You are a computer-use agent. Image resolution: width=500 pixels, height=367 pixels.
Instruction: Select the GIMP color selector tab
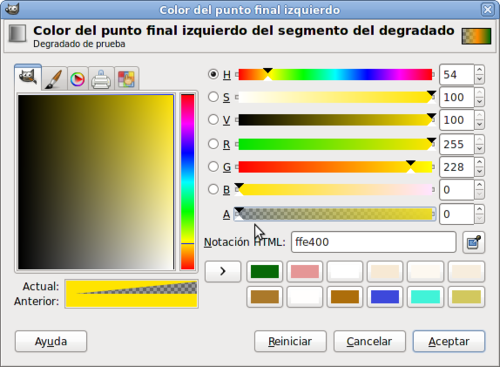tap(28, 78)
